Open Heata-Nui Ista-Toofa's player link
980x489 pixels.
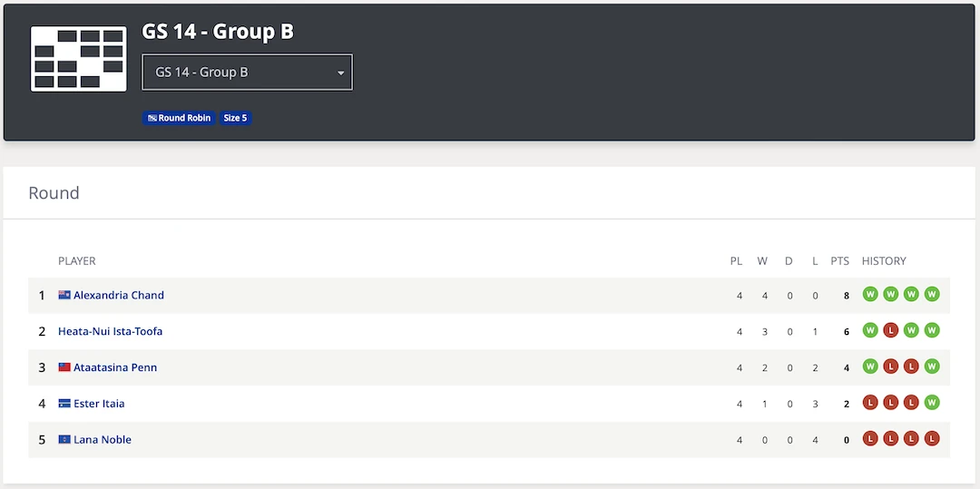[x=110, y=332]
